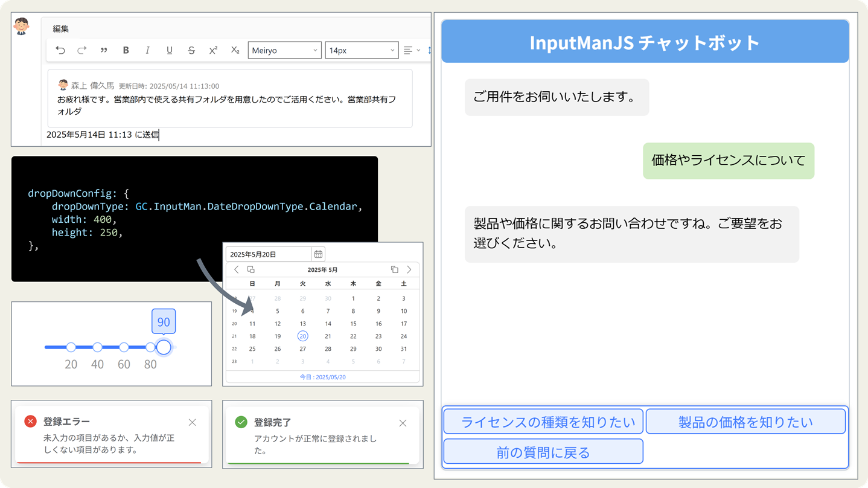Click the slider tick at 80
Screen dimensions: 868x488
click(x=150, y=347)
